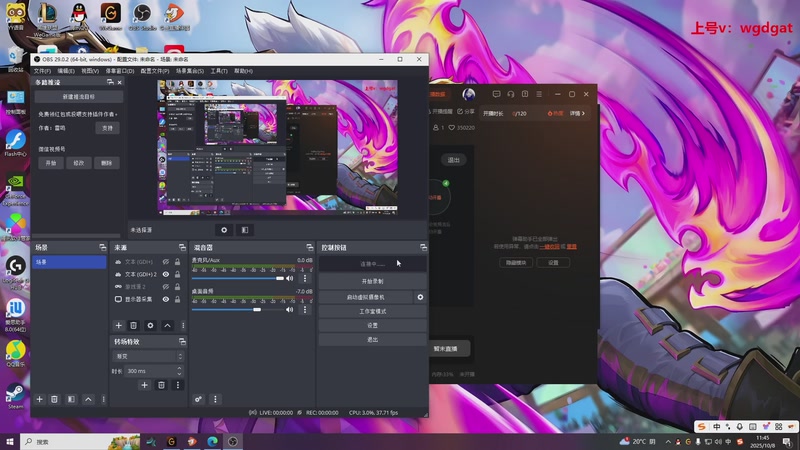Screen dimensions: 800x450
Task: Move scene up with the Scenes panel arrow
Action: tap(88, 399)
